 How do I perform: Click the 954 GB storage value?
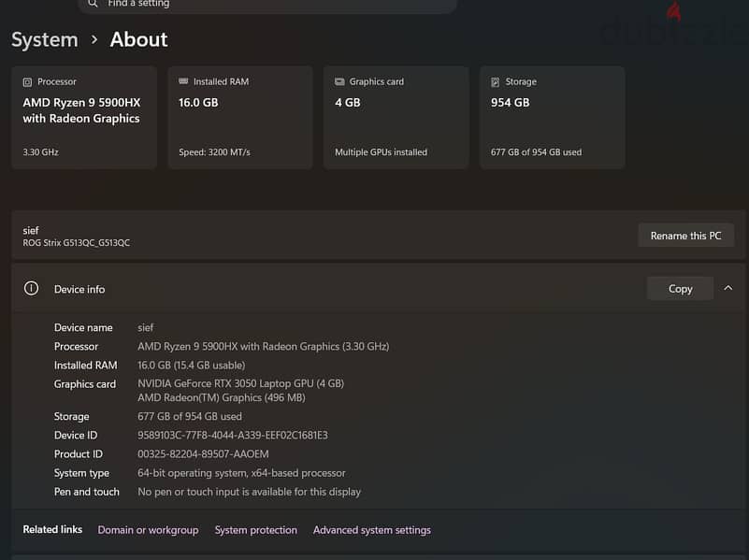click(511, 103)
